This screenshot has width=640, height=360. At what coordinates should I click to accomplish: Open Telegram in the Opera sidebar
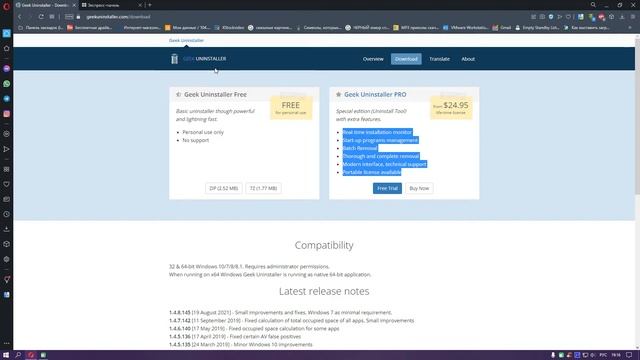pyautogui.click(x=7, y=99)
